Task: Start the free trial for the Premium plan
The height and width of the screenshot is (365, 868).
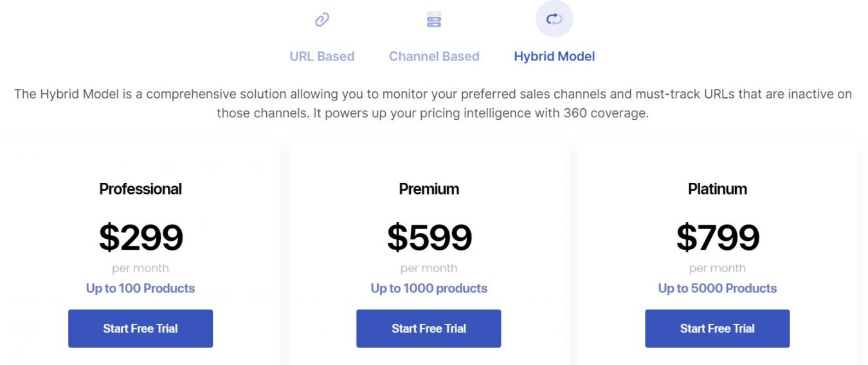Action: tap(429, 328)
